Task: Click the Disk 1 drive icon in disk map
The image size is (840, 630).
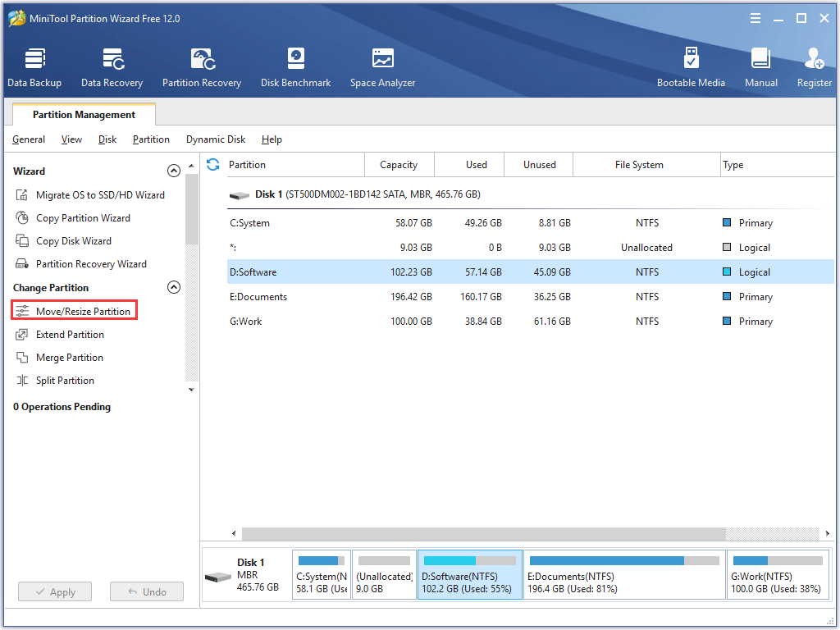Action: 218,577
